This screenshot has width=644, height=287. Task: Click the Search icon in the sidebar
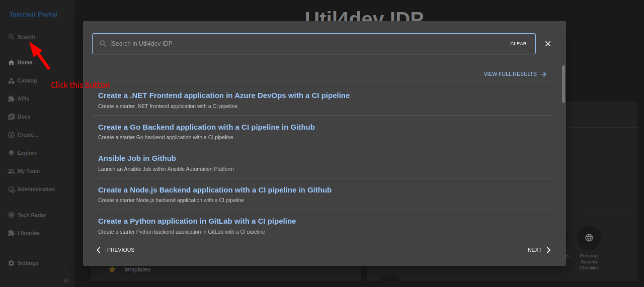point(11,37)
